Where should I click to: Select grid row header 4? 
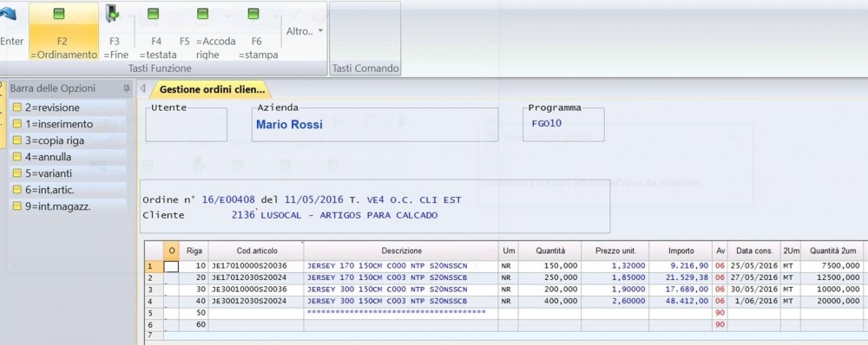(154, 302)
